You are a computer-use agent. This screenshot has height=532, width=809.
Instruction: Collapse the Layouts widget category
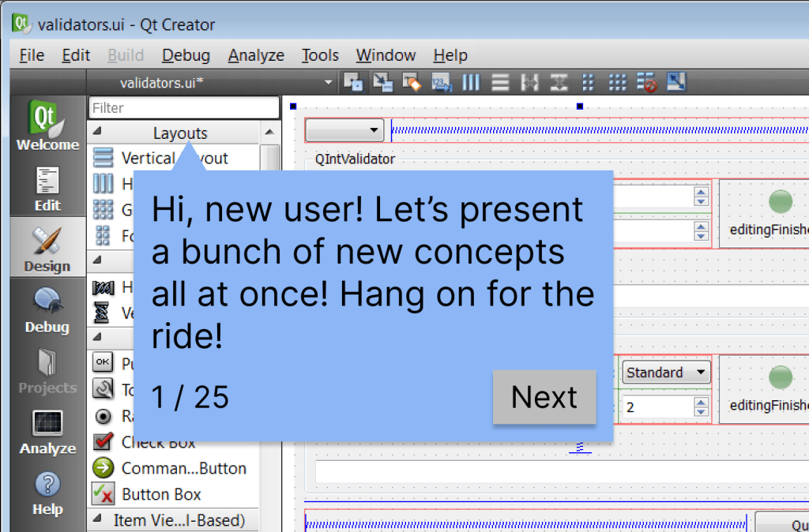(180, 133)
